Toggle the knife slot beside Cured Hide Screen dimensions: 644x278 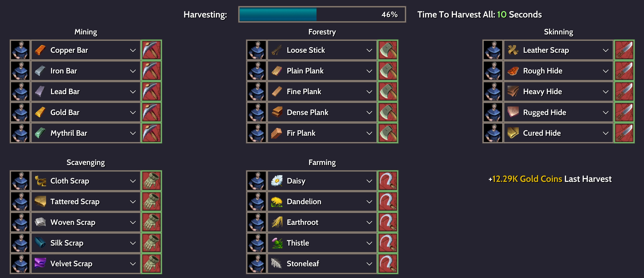pos(624,133)
